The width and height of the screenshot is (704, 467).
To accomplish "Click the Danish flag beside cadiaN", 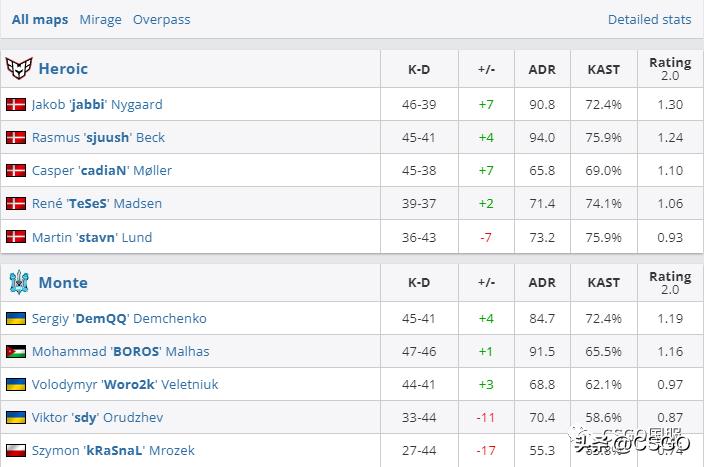I will tap(16, 170).
